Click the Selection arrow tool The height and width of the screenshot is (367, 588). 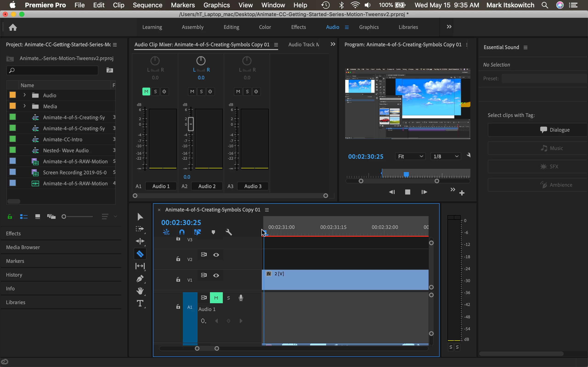click(x=140, y=217)
